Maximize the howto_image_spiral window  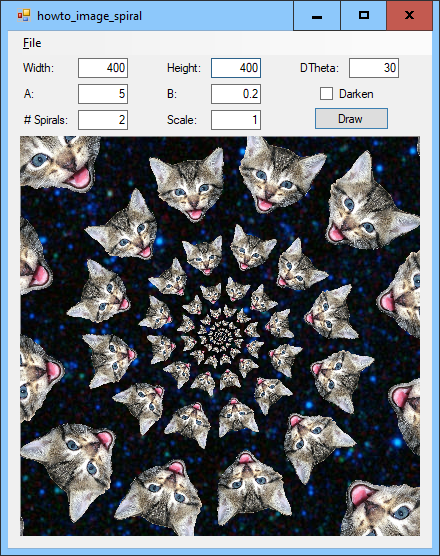click(x=363, y=16)
